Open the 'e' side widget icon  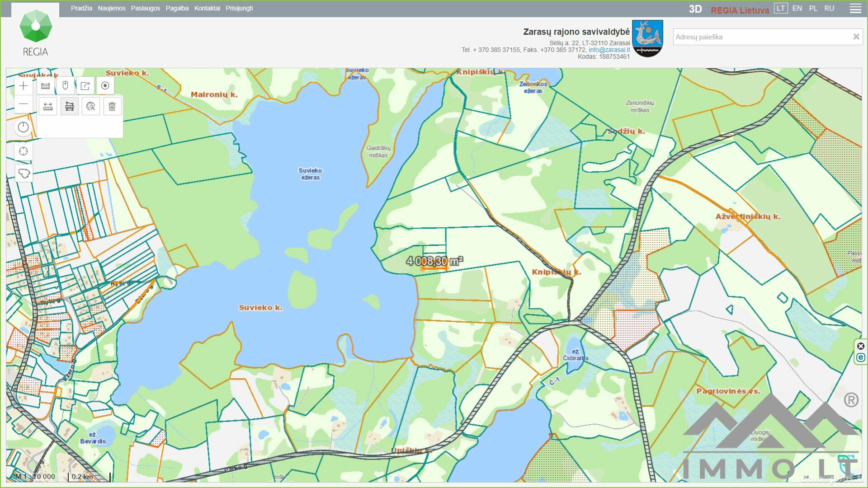click(x=861, y=357)
